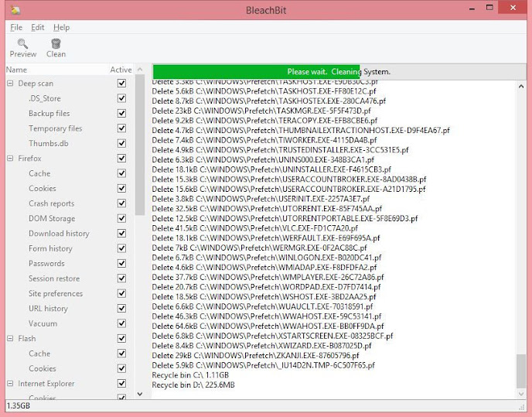Click the cleaner list scrollbar thumb
Screen dimensions: 532x417
(x=140, y=145)
